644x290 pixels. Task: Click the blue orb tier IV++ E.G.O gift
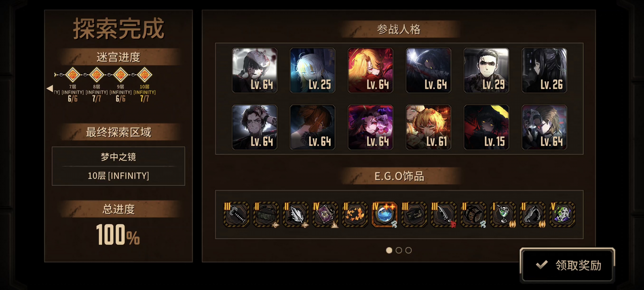(x=384, y=214)
